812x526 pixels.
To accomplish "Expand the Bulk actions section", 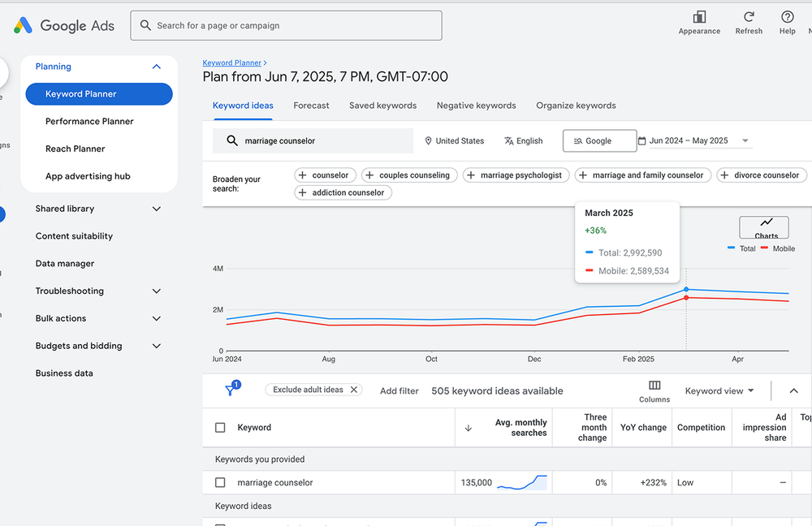I will [x=157, y=318].
